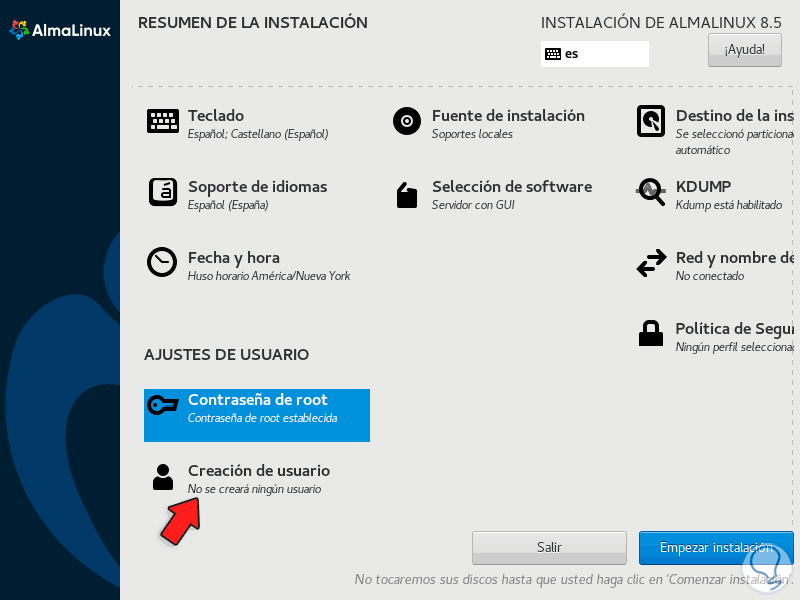Click the AlmaLinux logo in sidebar
The width and height of the screenshot is (800, 600).
tap(60, 30)
